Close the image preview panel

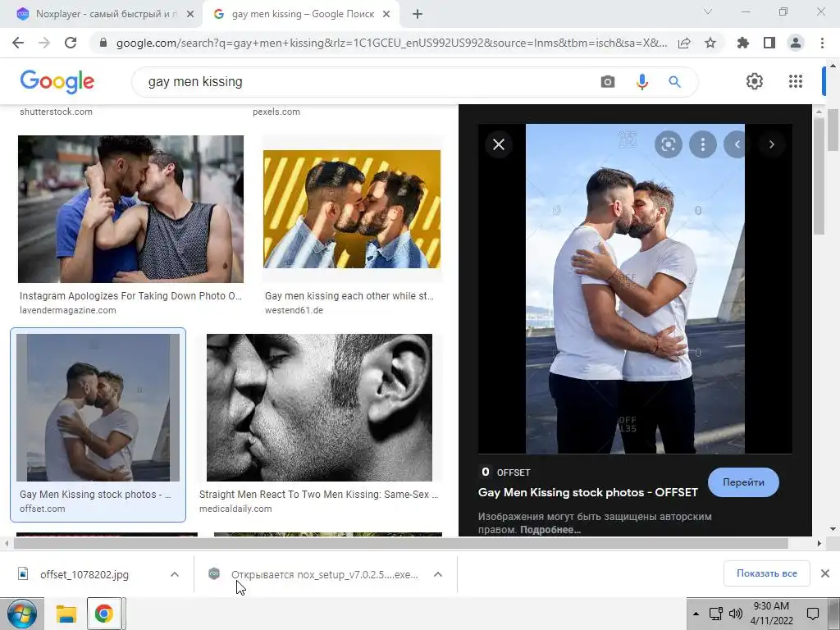[x=499, y=144]
